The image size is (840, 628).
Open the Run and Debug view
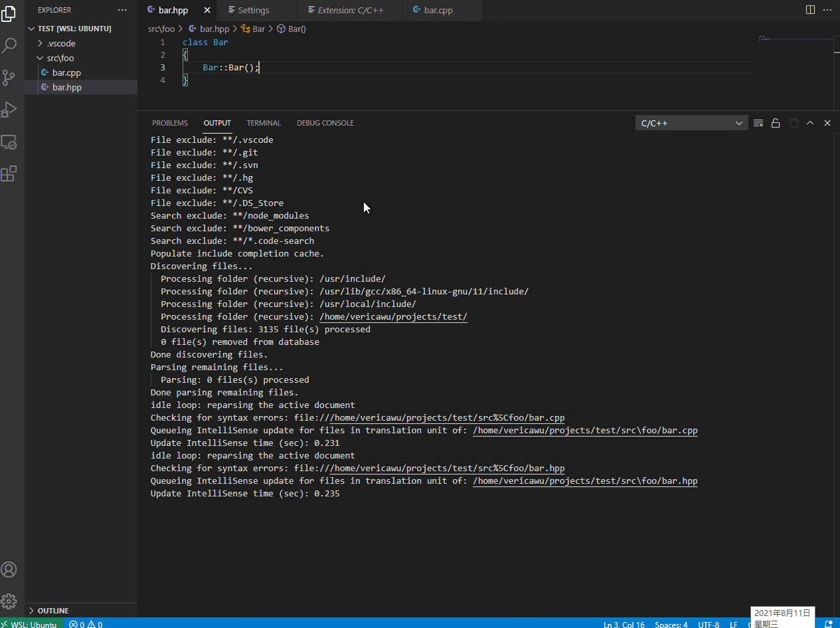pyautogui.click(x=9, y=110)
